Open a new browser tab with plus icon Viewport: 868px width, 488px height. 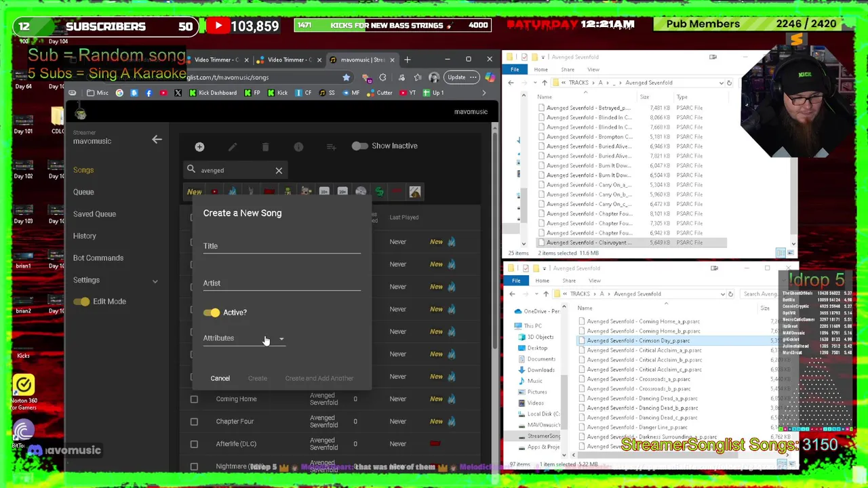(408, 60)
